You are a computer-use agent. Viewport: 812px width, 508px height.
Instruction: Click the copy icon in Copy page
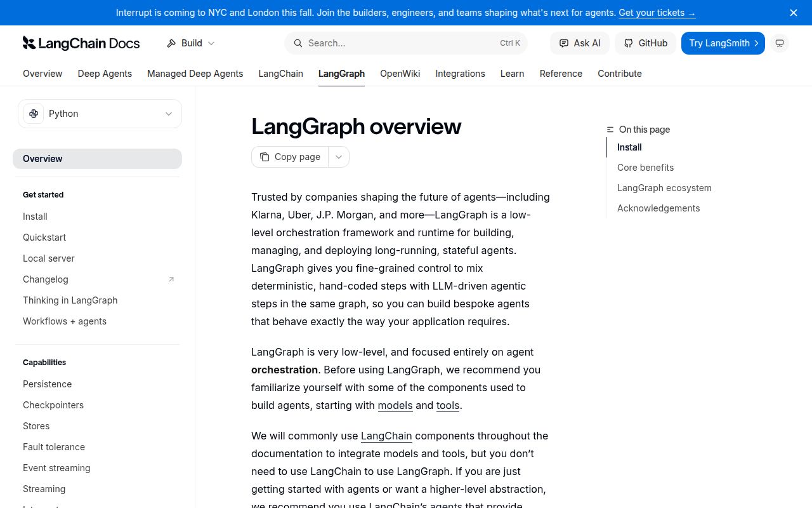click(265, 157)
